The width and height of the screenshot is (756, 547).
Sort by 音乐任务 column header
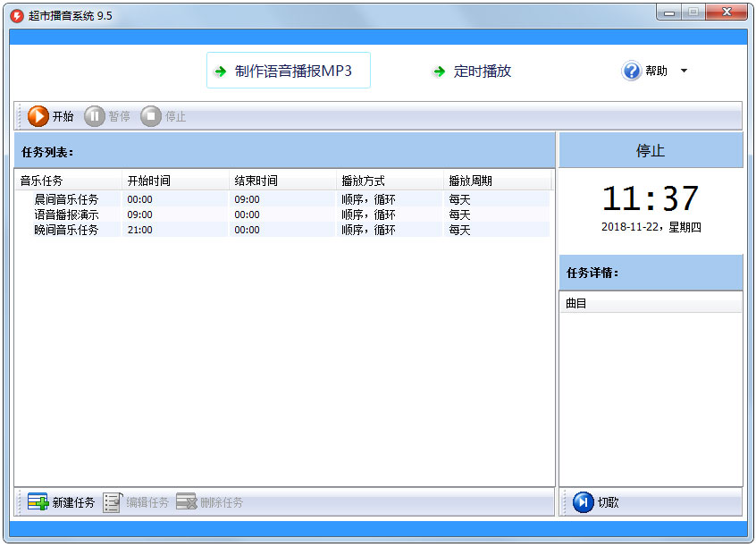pos(68,181)
